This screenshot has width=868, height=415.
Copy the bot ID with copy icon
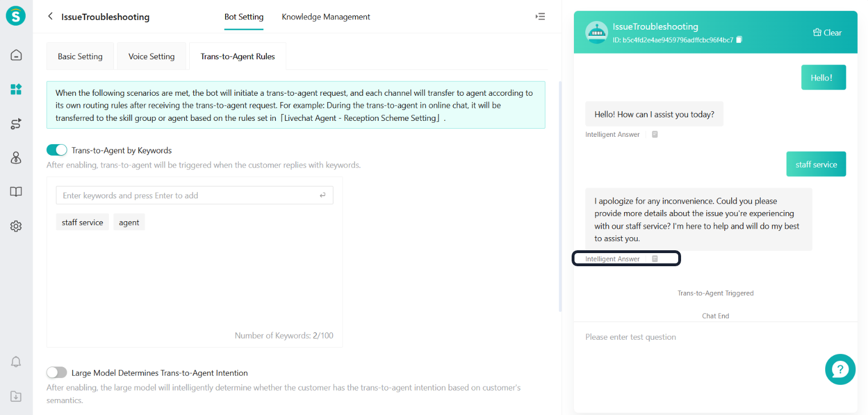tap(739, 39)
